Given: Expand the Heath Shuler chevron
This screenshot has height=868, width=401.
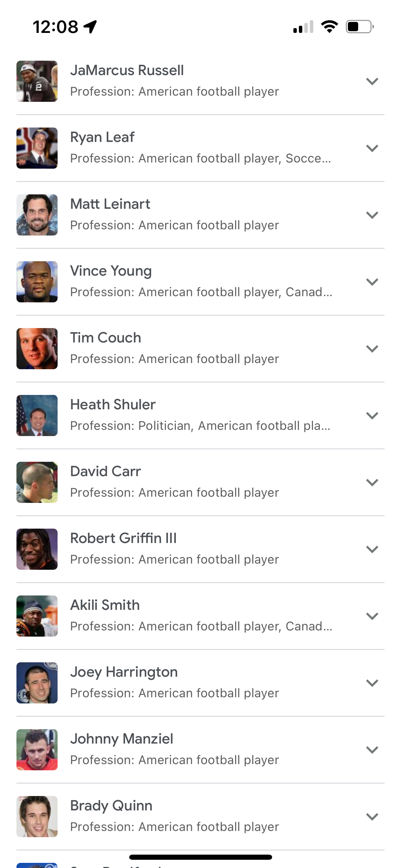Looking at the screenshot, I should click(x=372, y=415).
